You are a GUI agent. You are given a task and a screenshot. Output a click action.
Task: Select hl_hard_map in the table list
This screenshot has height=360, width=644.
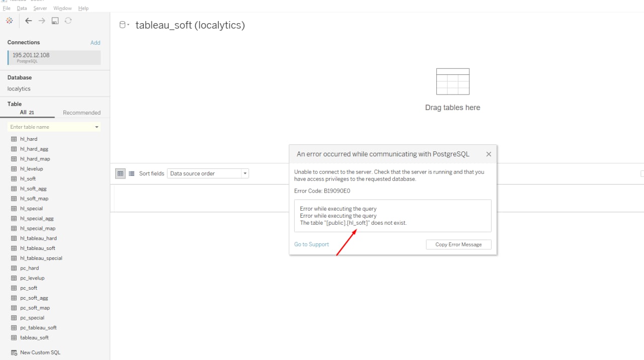pos(35,159)
